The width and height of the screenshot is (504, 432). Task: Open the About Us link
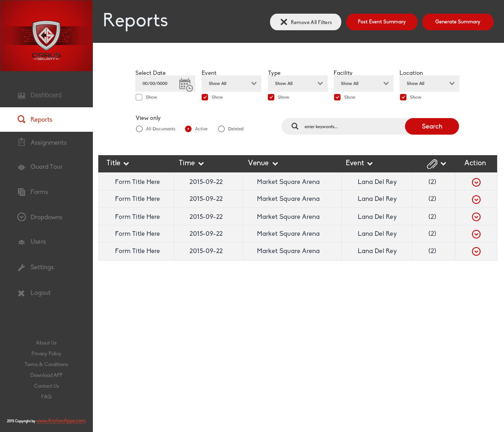(x=46, y=343)
